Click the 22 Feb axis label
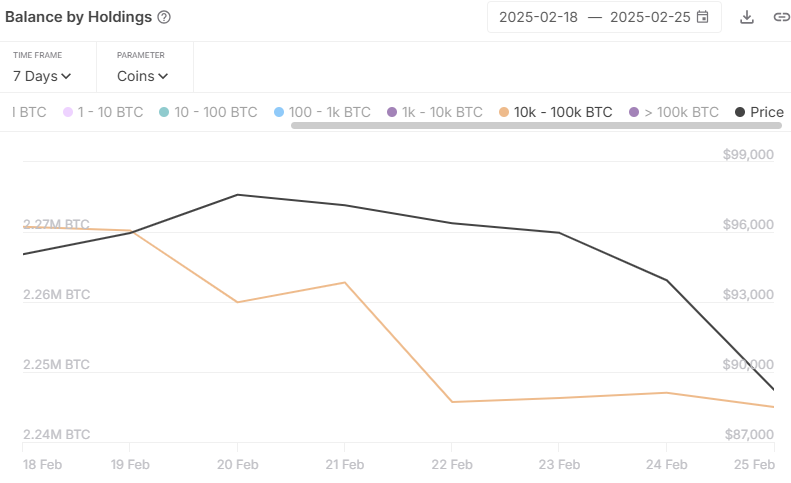 451,464
